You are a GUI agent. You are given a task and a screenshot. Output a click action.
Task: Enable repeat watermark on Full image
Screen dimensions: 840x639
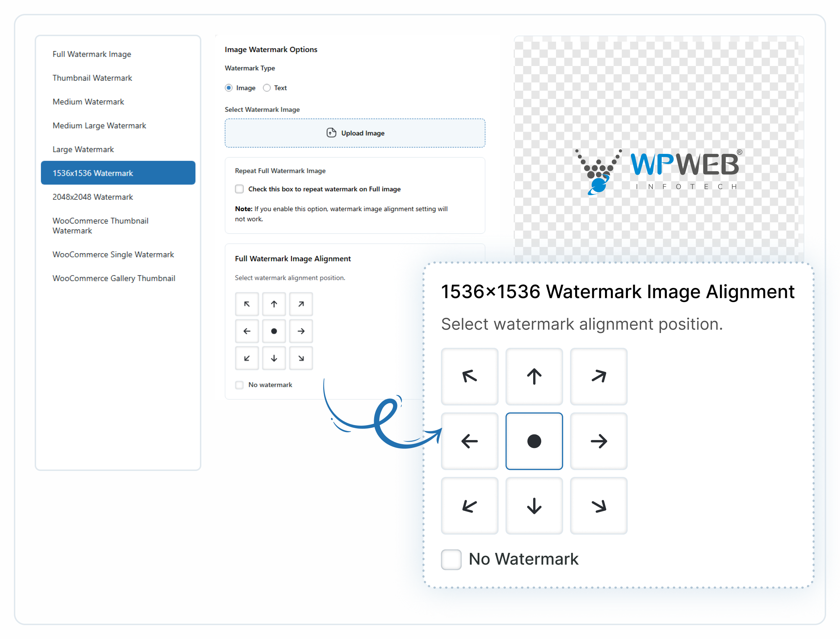[239, 189]
